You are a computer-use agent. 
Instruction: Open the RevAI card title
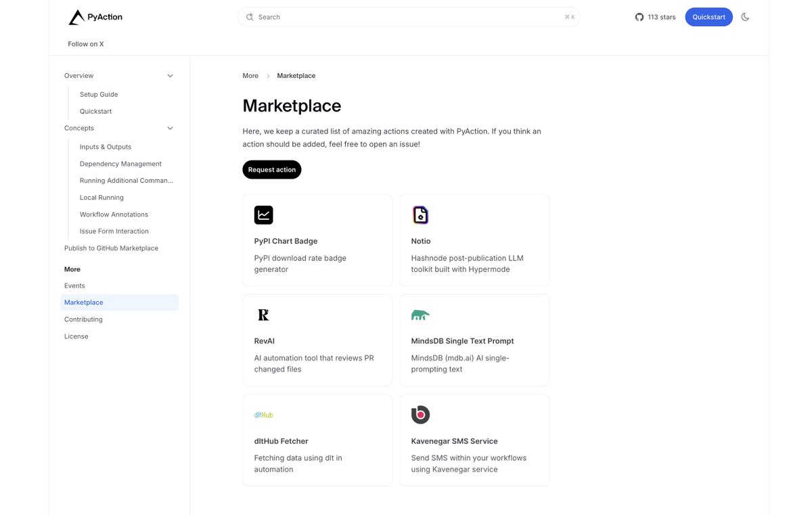click(x=265, y=341)
